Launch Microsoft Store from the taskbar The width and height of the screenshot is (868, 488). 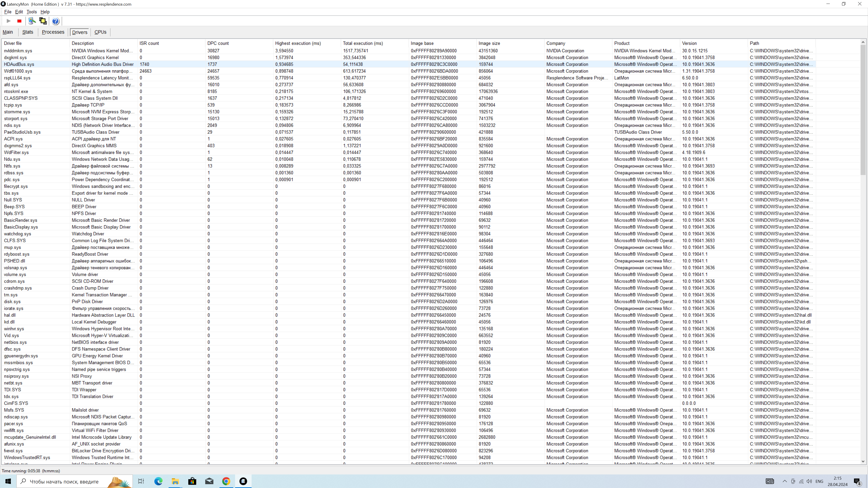(192, 481)
